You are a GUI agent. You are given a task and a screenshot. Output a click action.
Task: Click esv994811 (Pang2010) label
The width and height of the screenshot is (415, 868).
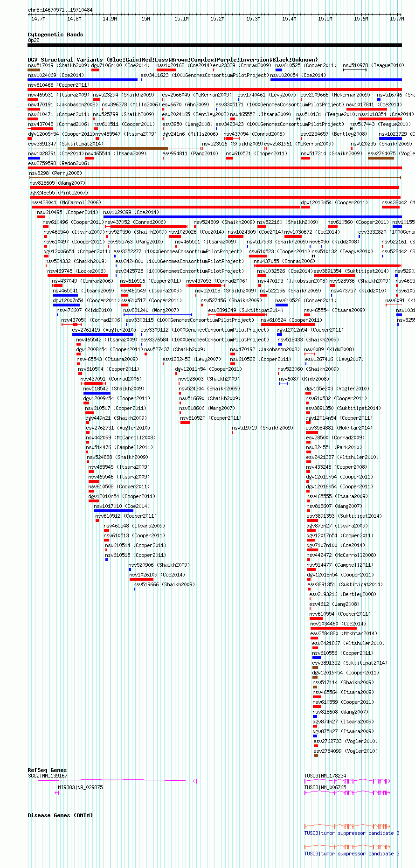point(190,153)
